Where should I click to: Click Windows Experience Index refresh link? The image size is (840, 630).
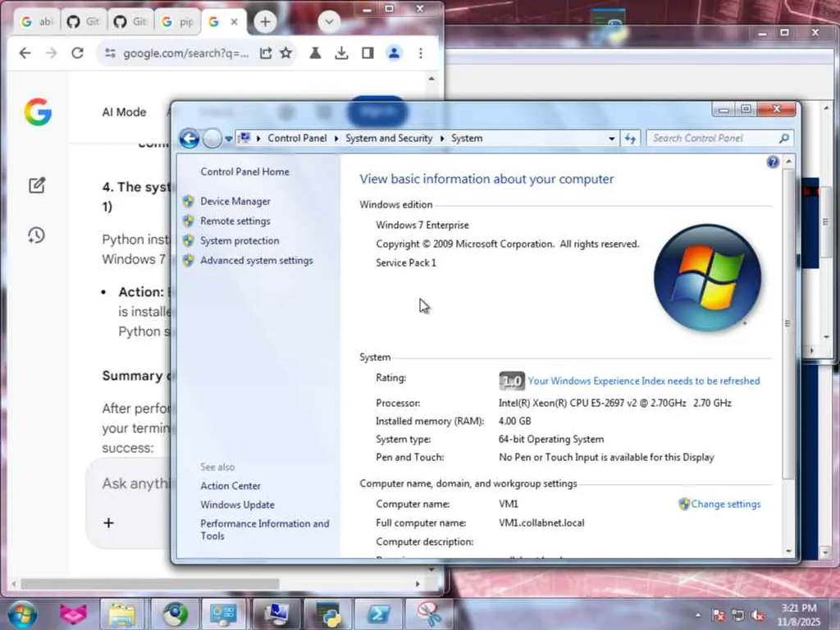[x=643, y=381]
